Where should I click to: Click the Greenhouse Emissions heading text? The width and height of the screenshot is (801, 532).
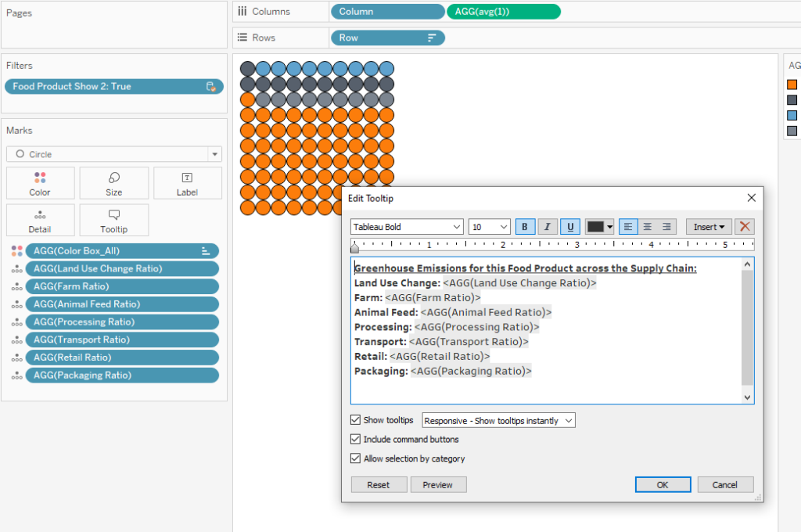(x=525, y=268)
